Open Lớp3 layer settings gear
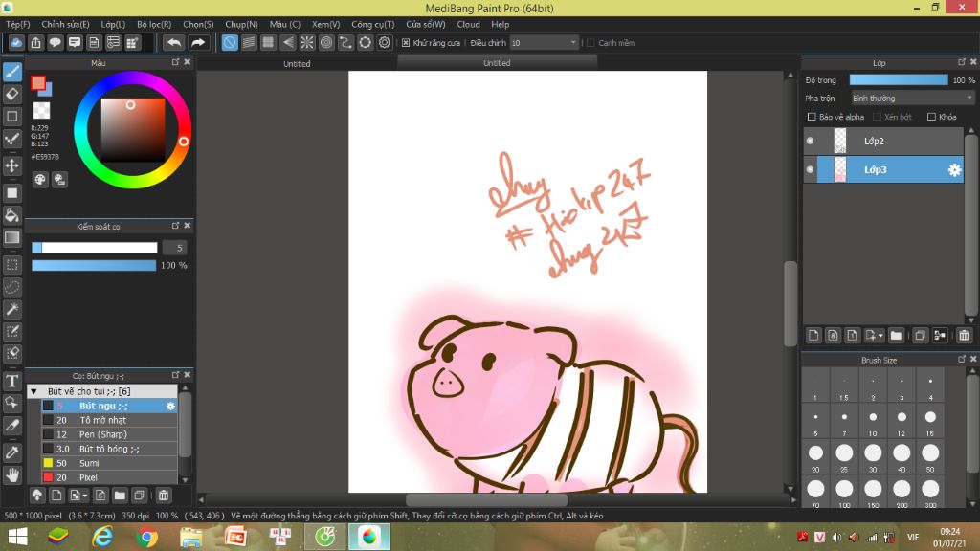980x551 pixels. click(954, 170)
